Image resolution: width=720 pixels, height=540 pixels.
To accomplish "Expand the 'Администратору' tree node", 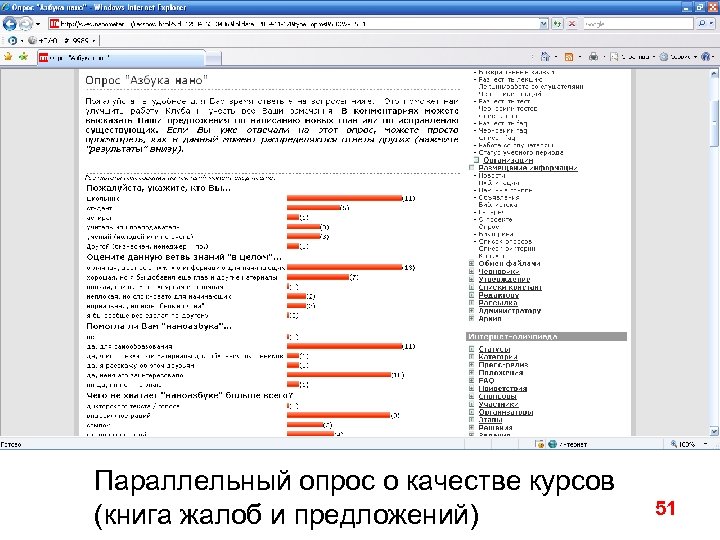I will point(471,310).
